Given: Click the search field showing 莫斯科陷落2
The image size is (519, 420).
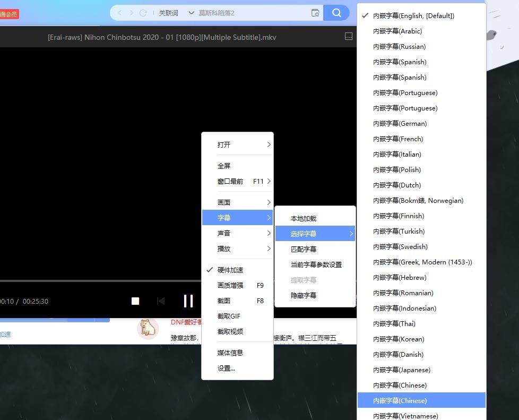Looking at the screenshot, I should coord(249,13).
